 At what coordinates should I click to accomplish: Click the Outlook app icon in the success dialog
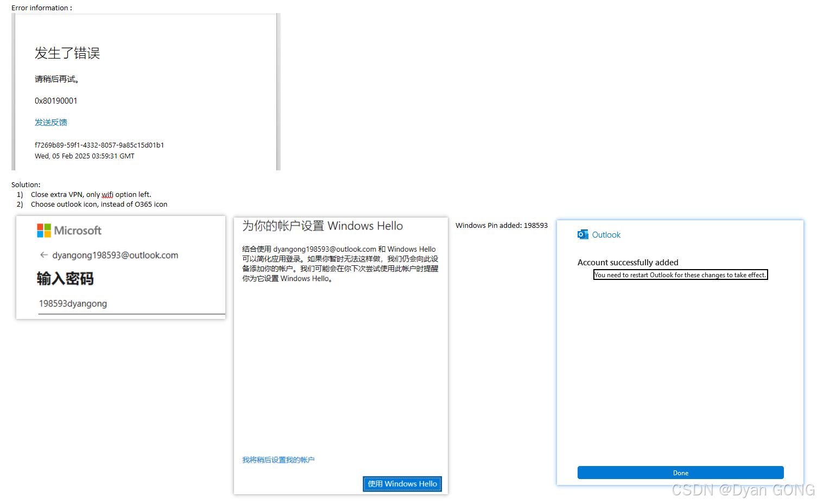(x=583, y=234)
